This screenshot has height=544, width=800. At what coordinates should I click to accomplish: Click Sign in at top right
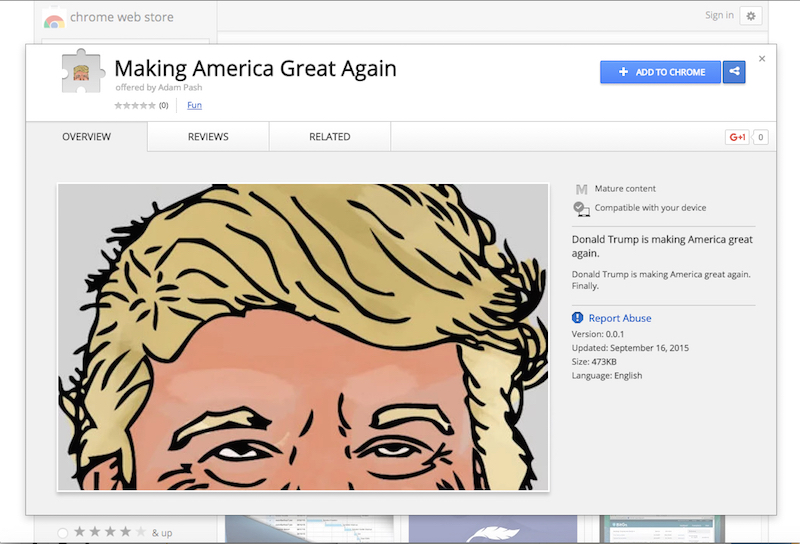point(719,15)
